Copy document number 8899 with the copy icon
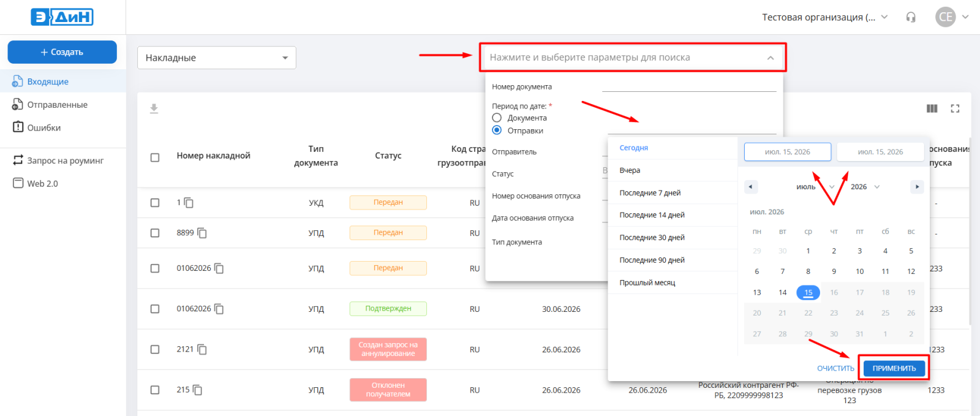Viewport: 980px width, 416px height. pyautogui.click(x=202, y=233)
